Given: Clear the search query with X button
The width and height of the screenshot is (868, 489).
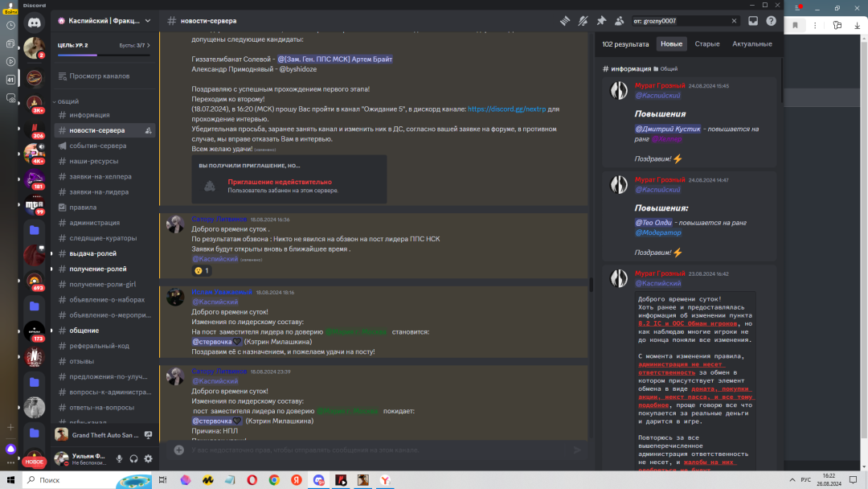Looking at the screenshot, I should tap(734, 21).
